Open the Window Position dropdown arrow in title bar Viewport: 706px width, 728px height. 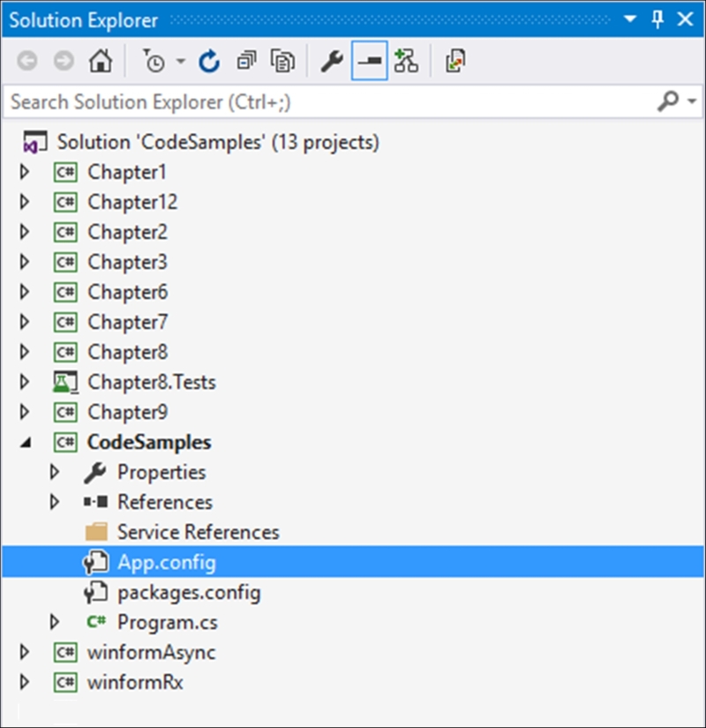coord(630,19)
